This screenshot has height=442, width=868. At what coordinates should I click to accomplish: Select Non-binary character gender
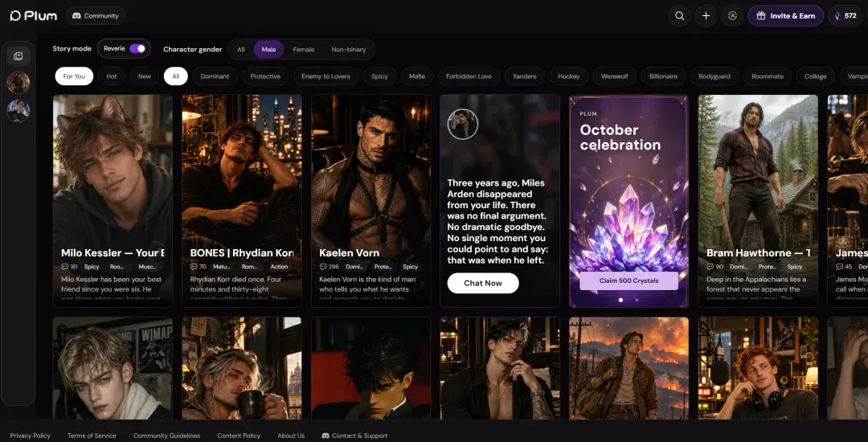[x=349, y=49]
